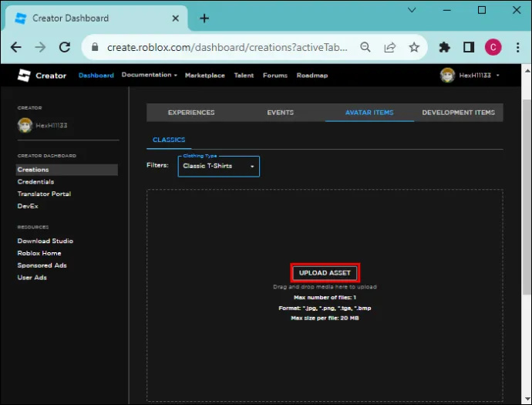This screenshot has width=532, height=405.
Task: Click the tab search chevron
Action: (x=412, y=10)
